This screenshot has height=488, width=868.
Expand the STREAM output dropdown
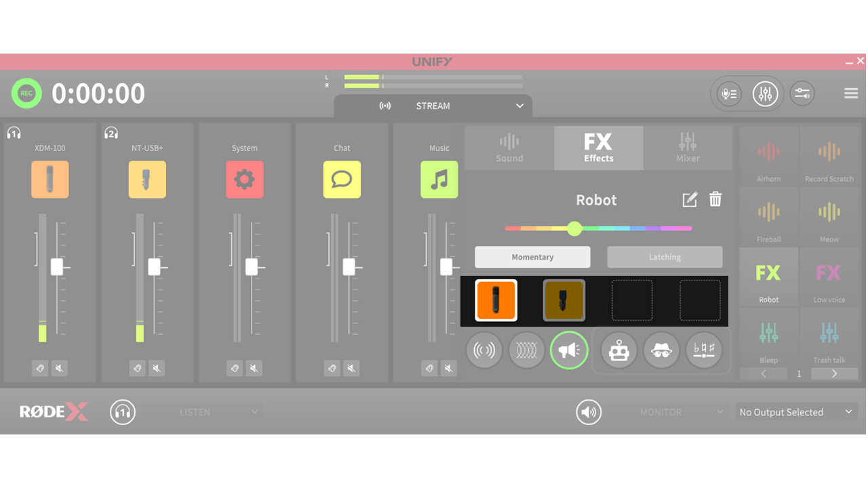433,106
